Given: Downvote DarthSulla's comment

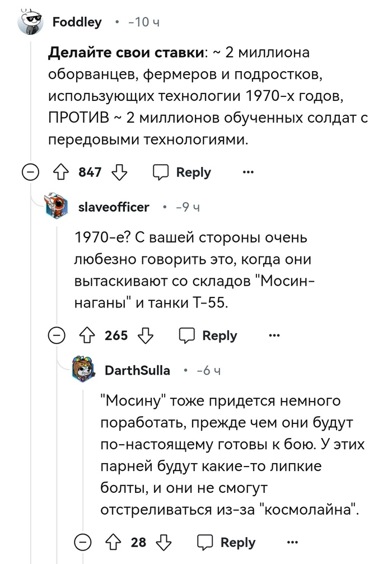Looking at the screenshot, I should 165,542.
